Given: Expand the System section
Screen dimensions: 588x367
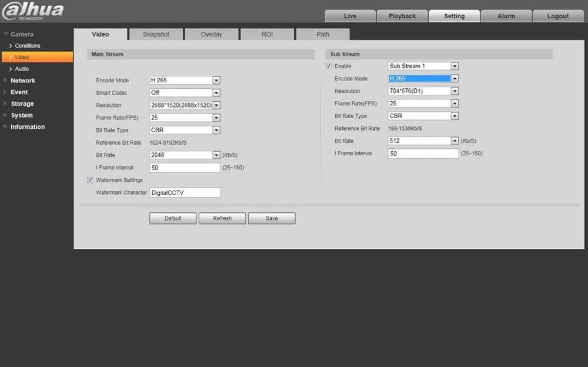Looking at the screenshot, I should point(21,115).
